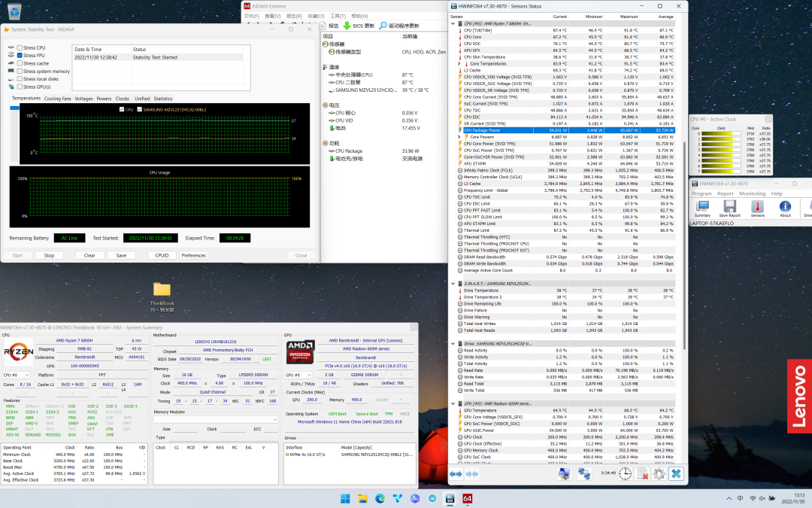This screenshot has width=812, height=508.
Task: Open the Save Report icon in HWiNFO64
Action: point(729,208)
